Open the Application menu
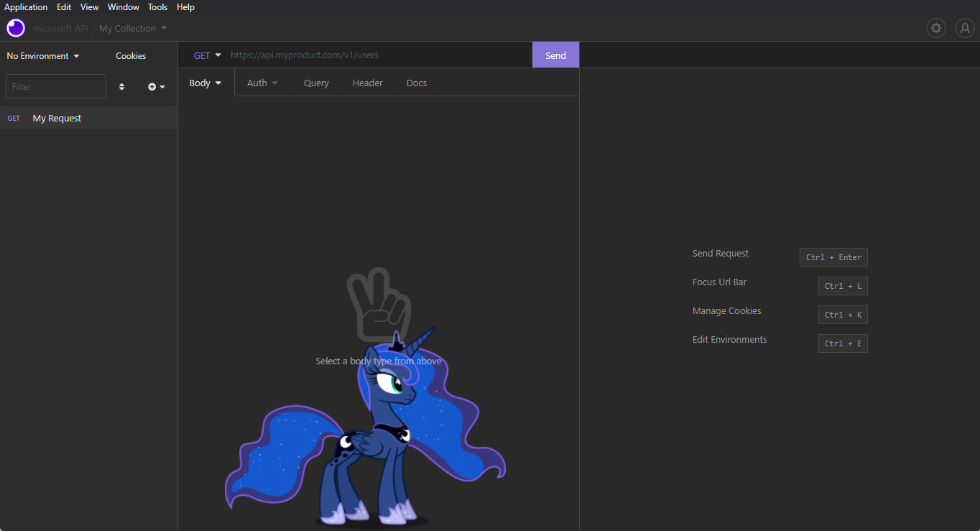Screen dimensions: 980x531 26,7
